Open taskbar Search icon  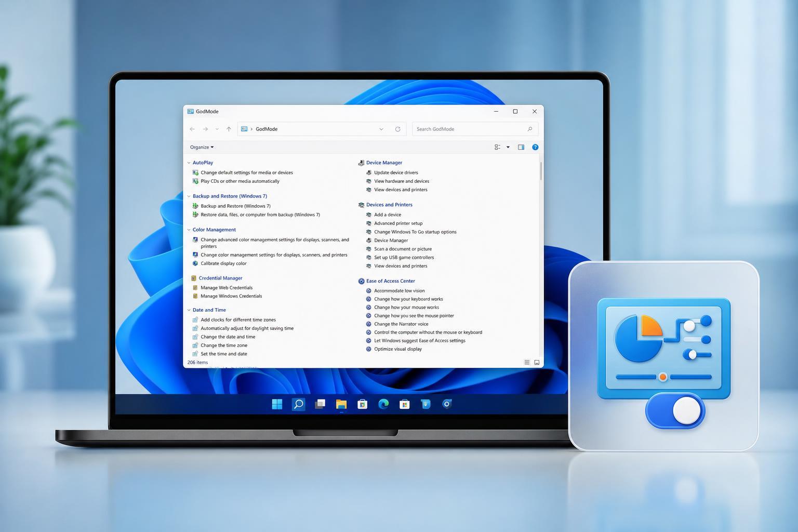[298, 404]
